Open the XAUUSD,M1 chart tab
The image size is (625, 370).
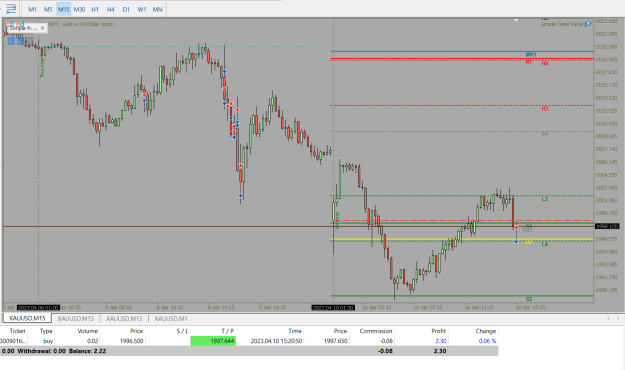171,318
